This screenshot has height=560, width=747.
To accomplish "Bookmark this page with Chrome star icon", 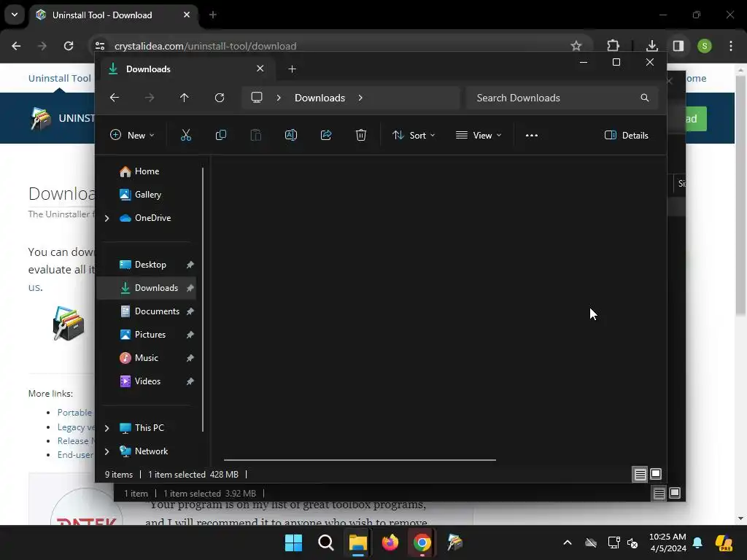I will tap(576, 46).
